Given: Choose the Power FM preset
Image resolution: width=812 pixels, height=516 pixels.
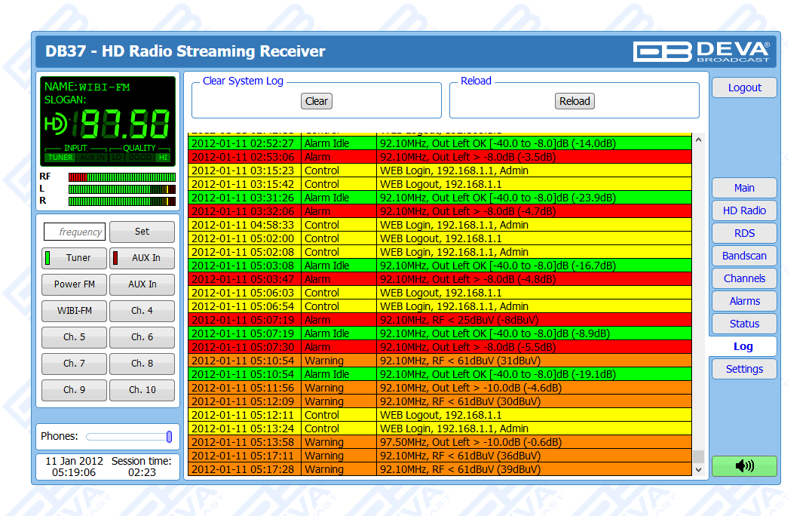Looking at the screenshot, I should [x=74, y=284].
